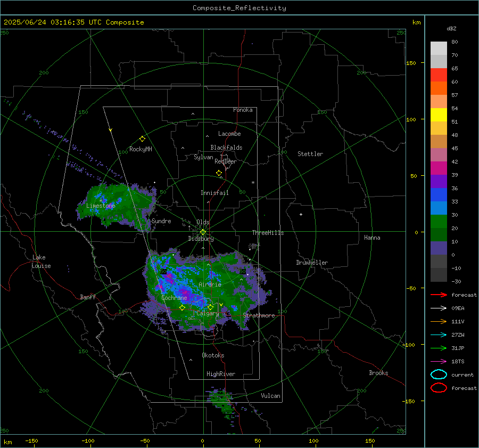479x448 pixels.
Task: Select the dark orange swatch below 60
Action: pyautogui.click(x=439, y=88)
